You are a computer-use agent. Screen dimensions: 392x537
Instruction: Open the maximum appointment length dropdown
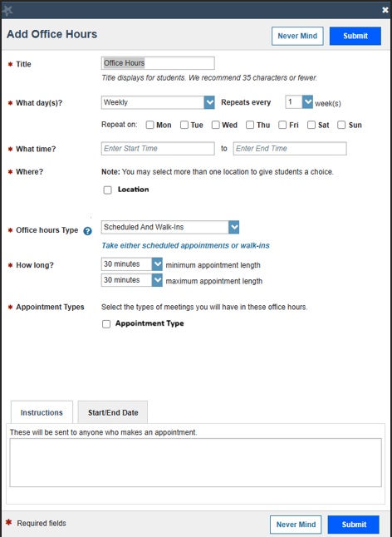point(132,280)
